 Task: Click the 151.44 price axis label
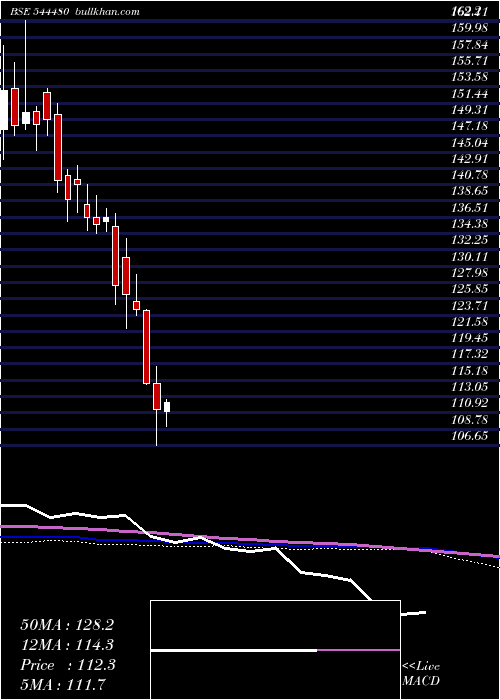pyautogui.click(x=468, y=93)
